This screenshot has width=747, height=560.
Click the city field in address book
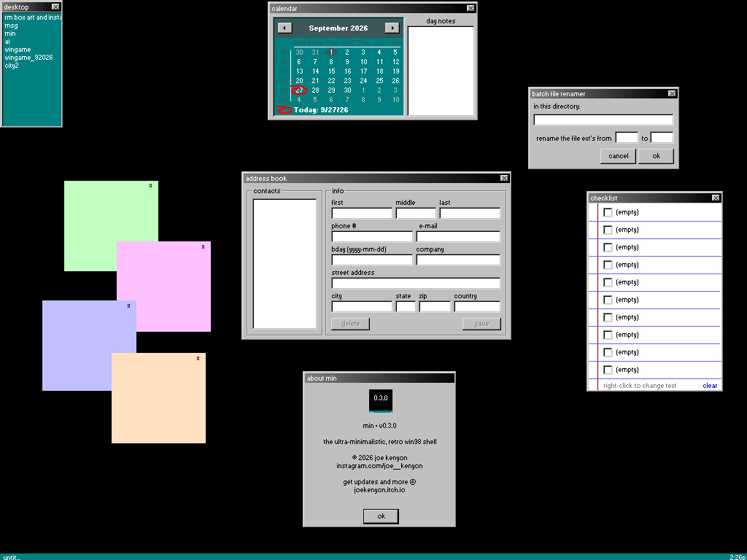[x=362, y=306]
